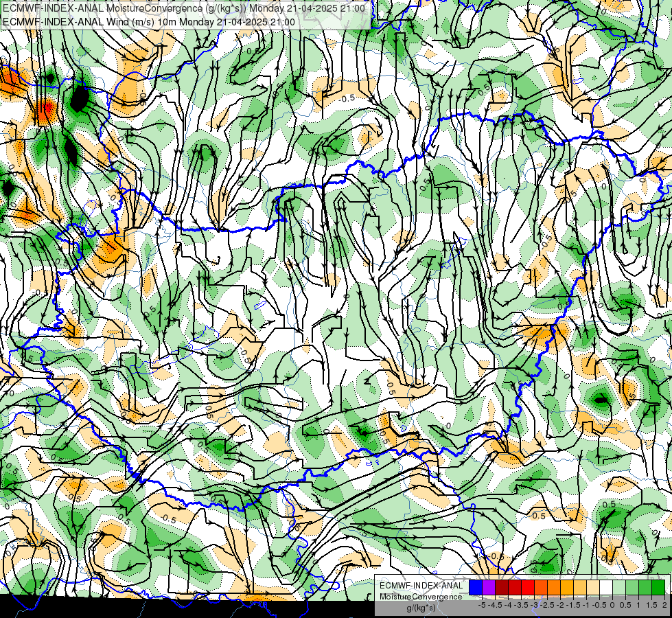Click the orange swatch between -2.5 and -2
Viewport: 672px width, 618px height.
tap(554, 587)
